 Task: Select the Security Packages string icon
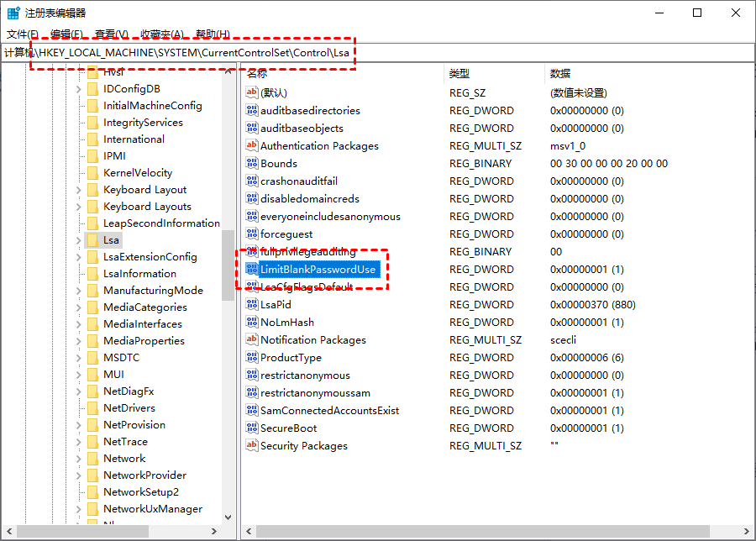[252, 445]
